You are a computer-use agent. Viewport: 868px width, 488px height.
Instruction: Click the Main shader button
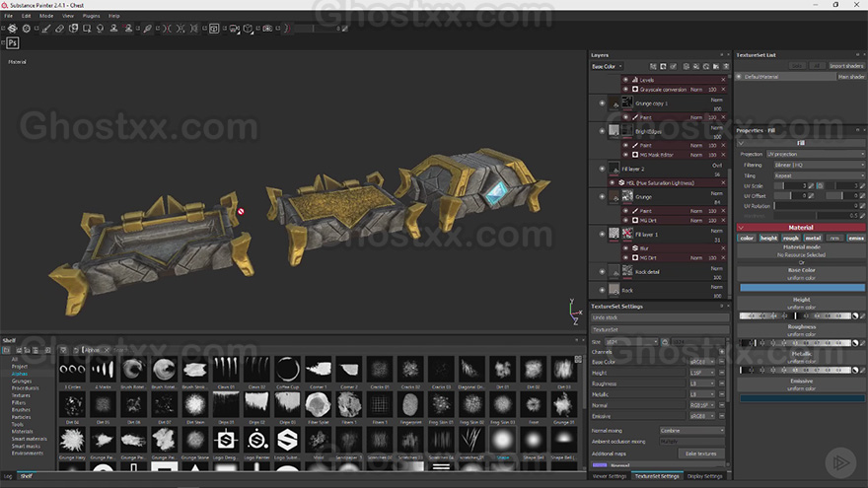pos(851,77)
